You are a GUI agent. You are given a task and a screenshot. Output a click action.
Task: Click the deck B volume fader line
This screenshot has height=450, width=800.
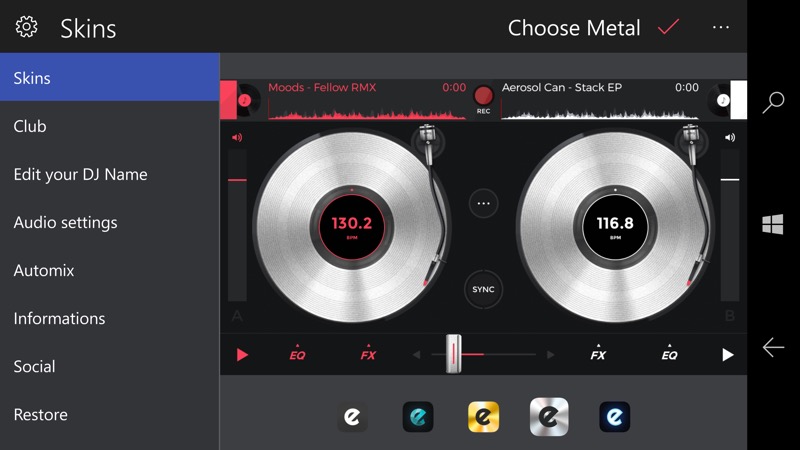(730, 180)
